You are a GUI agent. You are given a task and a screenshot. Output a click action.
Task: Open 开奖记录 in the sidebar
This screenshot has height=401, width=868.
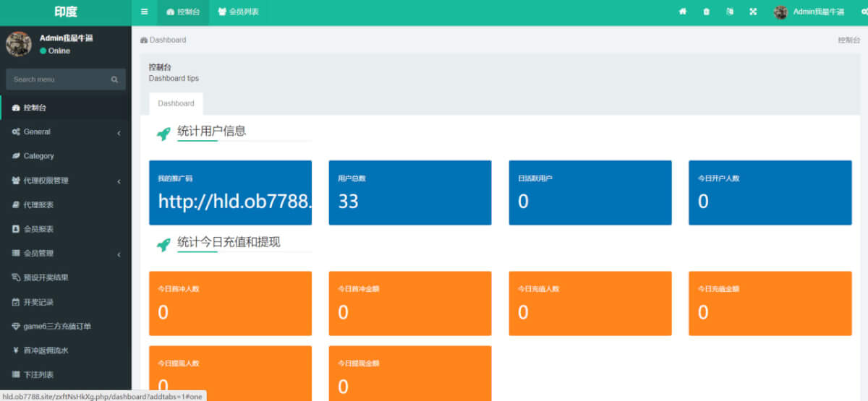[39, 302]
